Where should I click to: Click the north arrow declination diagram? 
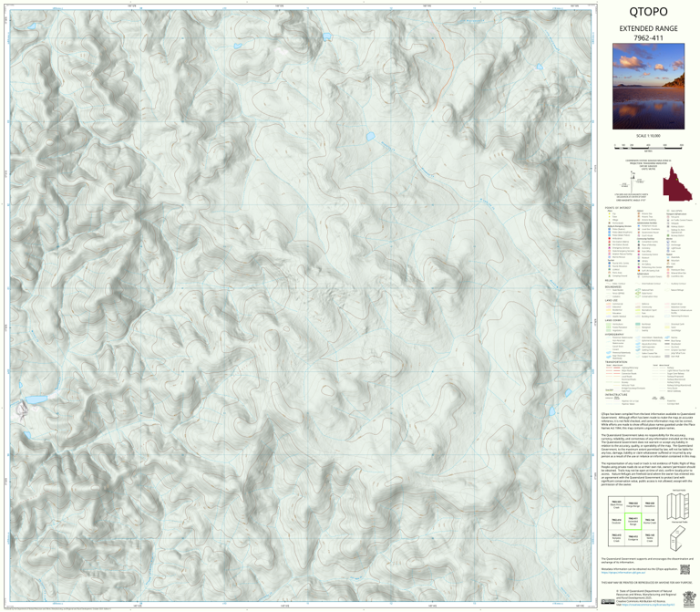pos(633,182)
